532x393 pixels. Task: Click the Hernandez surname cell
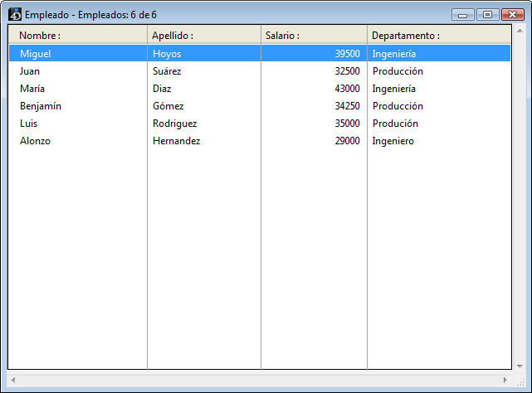pos(177,141)
